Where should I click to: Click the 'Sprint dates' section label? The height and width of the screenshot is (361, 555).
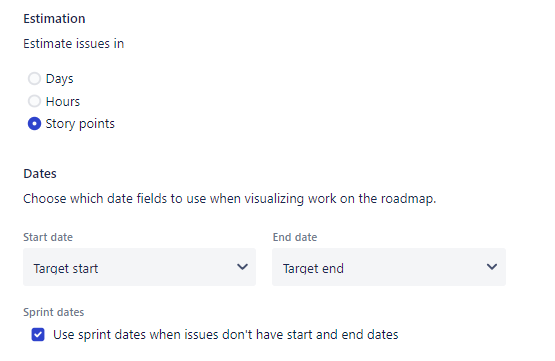pyautogui.click(x=54, y=313)
